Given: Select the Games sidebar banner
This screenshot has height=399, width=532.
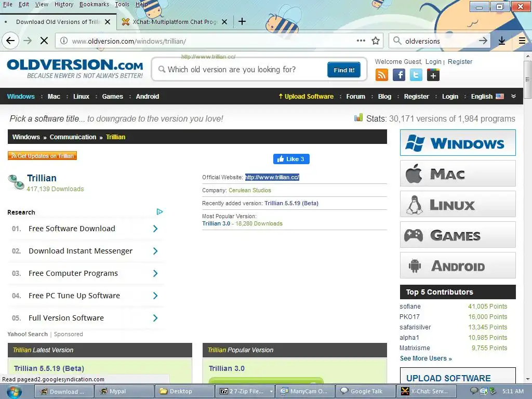Looking at the screenshot, I should (x=458, y=234).
